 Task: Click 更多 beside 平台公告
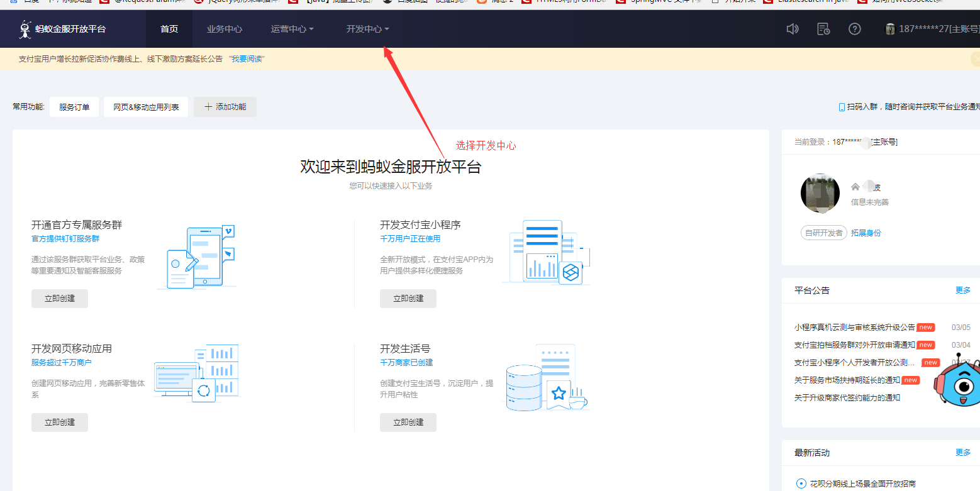click(x=963, y=290)
